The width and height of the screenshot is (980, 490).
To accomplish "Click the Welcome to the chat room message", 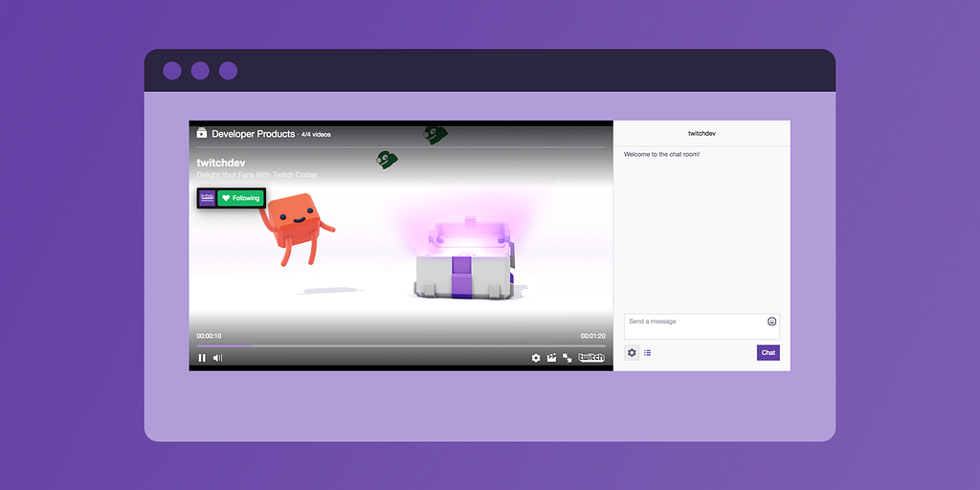I will click(662, 154).
